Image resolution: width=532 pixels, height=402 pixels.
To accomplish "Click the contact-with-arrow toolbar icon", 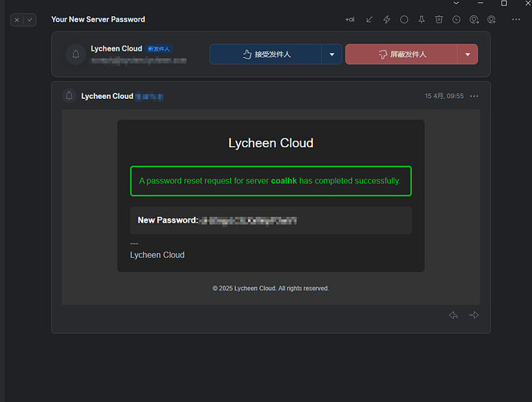I will pos(474,19).
